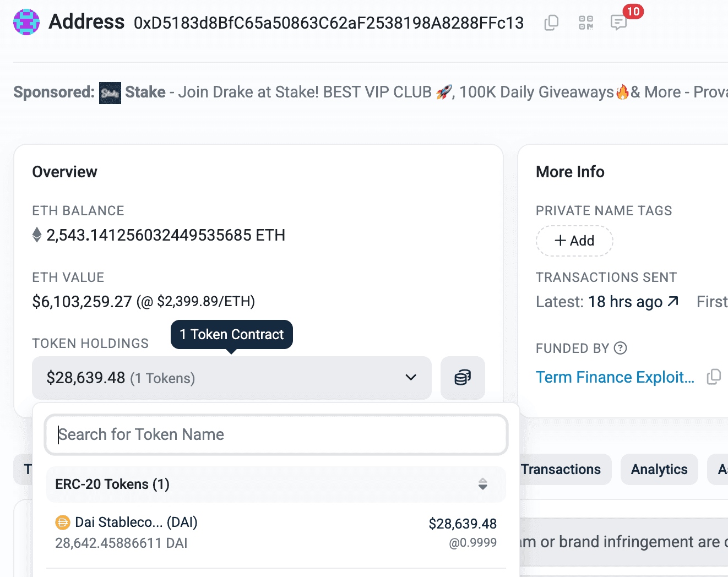Expand the $28,639.48 token holdings dropdown
728x577 pixels.
232,378
